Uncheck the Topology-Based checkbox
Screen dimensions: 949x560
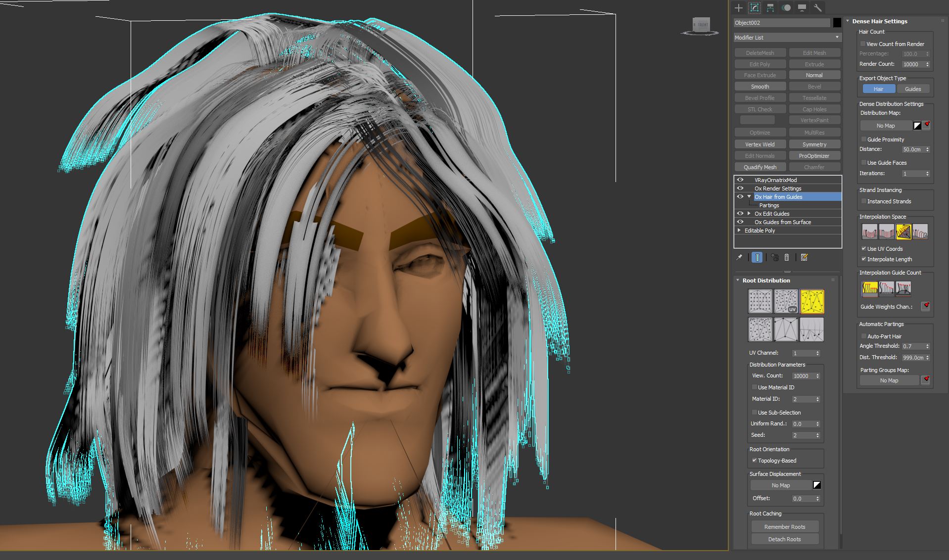coord(754,461)
